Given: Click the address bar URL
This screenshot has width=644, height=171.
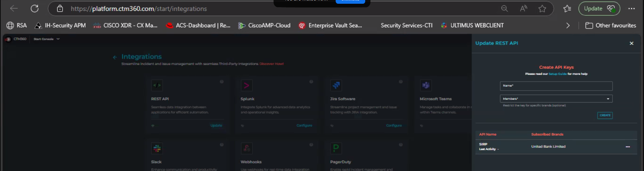Looking at the screenshot, I should pyautogui.click(x=139, y=9).
